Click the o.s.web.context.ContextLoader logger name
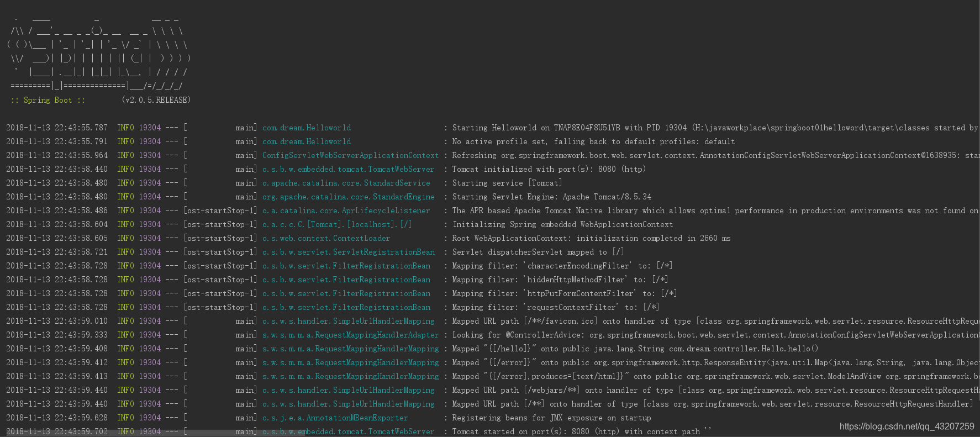Image resolution: width=980 pixels, height=437 pixels. pos(326,238)
